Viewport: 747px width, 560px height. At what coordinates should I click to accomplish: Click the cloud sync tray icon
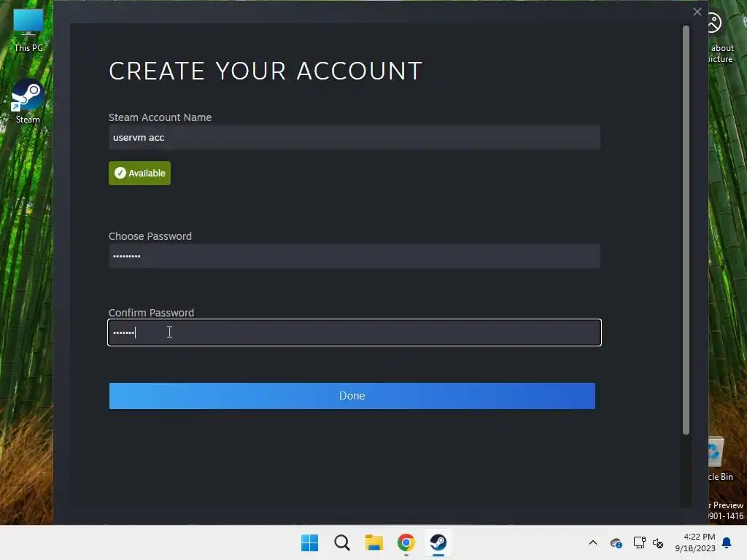click(x=616, y=542)
